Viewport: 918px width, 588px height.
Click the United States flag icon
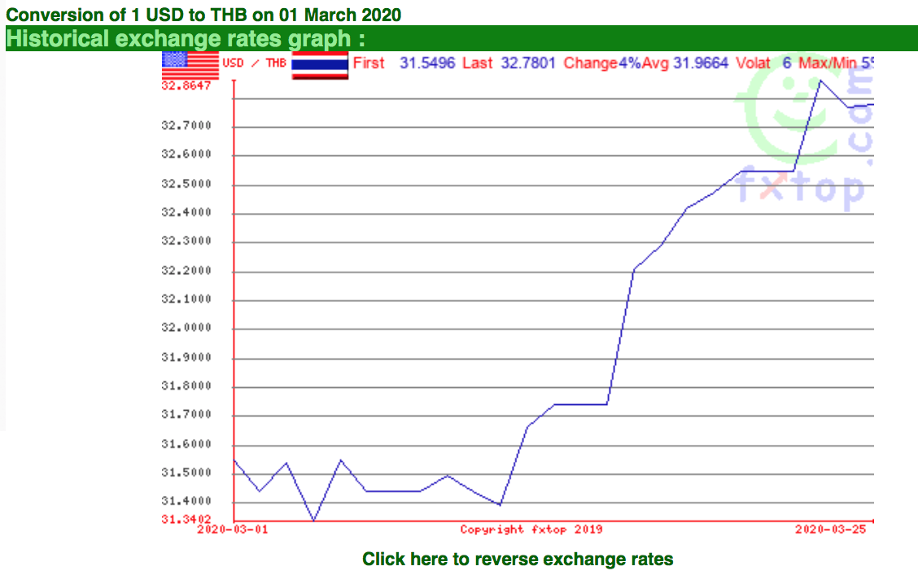coord(190,66)
